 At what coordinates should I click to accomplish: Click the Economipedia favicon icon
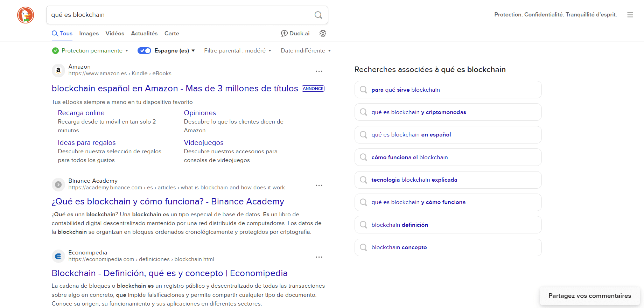[x=58, y=256]
